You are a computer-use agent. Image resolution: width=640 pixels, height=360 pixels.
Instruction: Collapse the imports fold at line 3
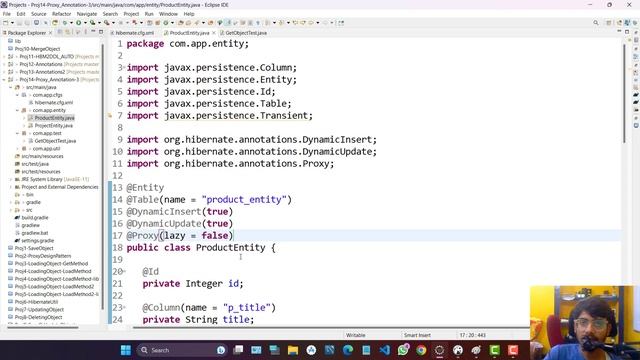tap(124, 66)
